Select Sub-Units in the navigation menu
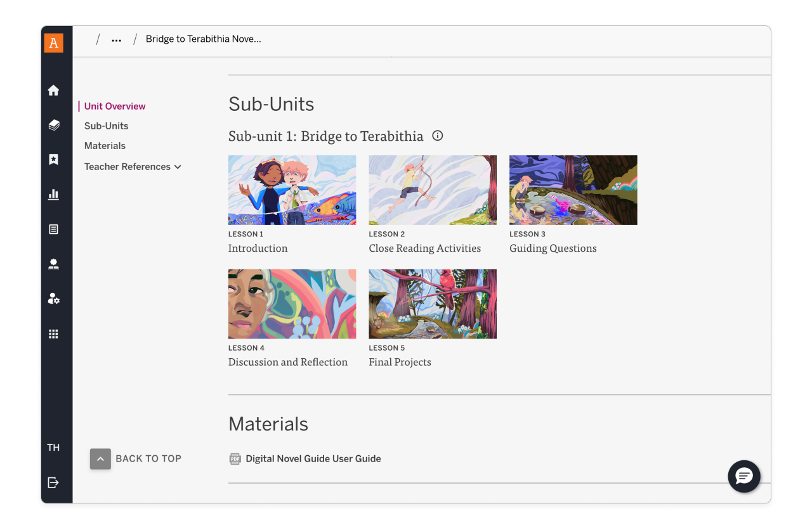 click(x=106, y=126)
